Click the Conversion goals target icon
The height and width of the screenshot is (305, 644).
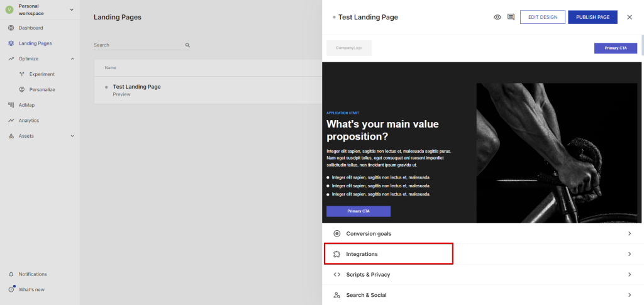336,233
